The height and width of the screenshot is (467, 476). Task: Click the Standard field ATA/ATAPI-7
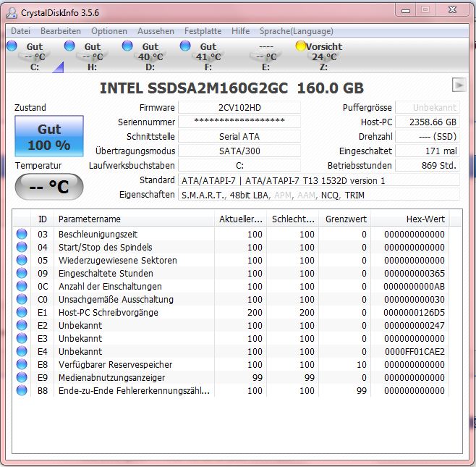pyautogui.click(x=319, y=180)
